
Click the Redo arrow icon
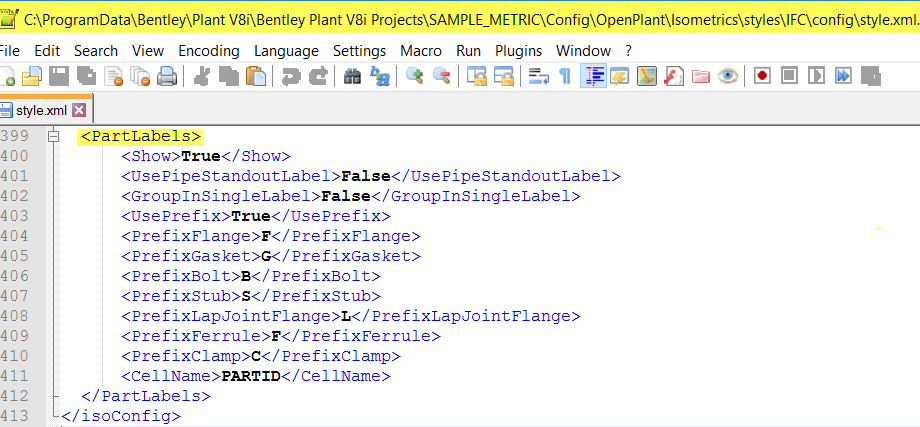[319, 76]
